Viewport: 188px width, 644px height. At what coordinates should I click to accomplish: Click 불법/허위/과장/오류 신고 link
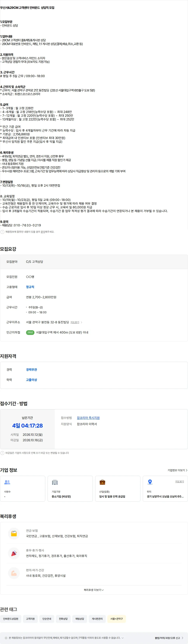169,638
